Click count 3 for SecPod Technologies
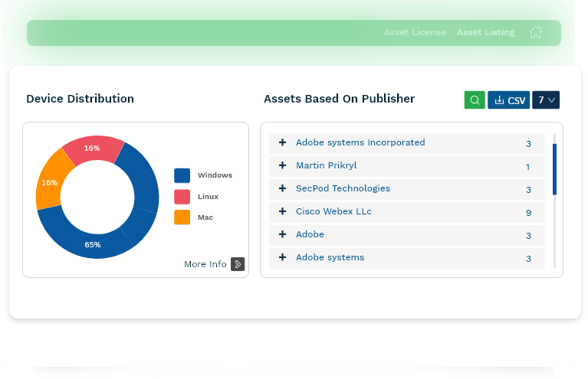Image resolution: width=588 pixels, height=379 pixels. point(528,190)
